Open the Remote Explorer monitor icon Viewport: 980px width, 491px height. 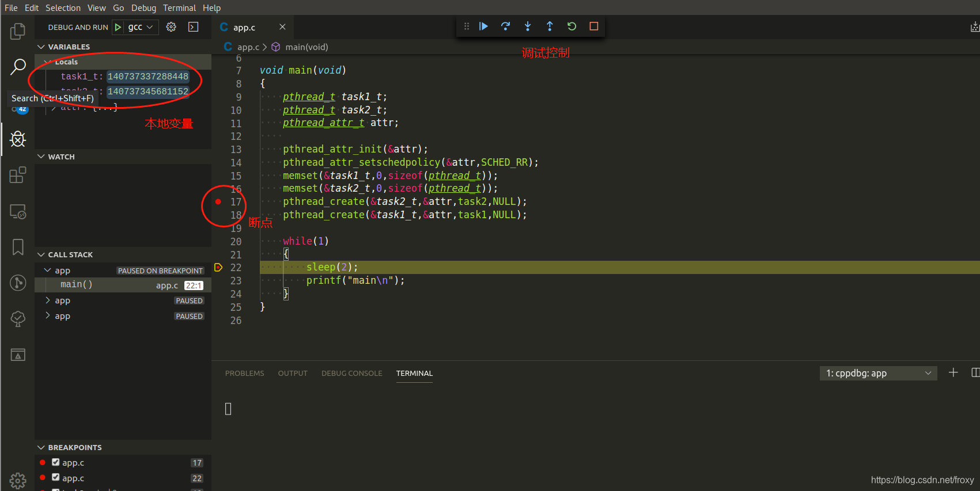(x=18, y=211)
